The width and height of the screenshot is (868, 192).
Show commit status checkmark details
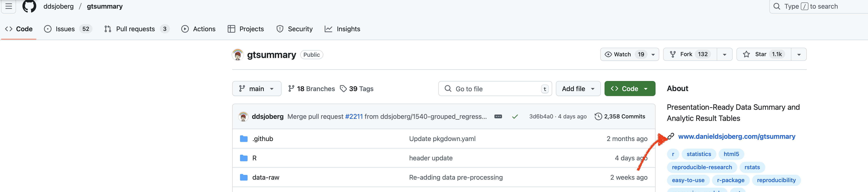point(515,117)
